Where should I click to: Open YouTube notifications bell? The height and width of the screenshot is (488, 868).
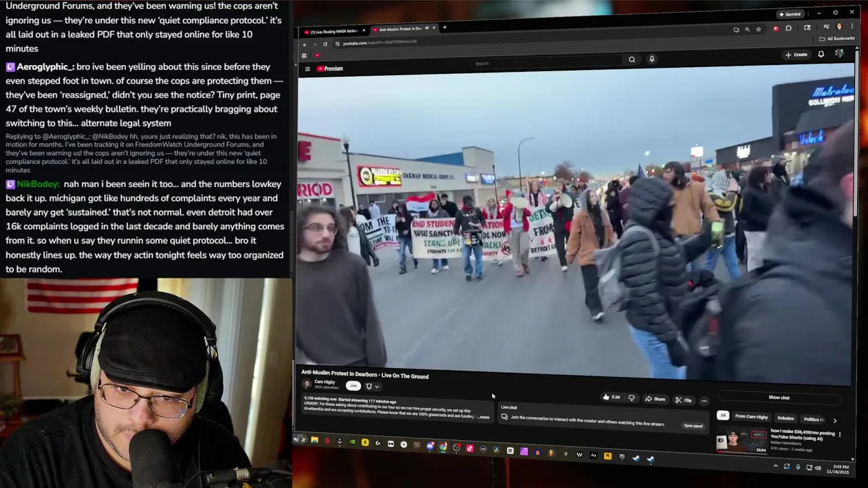click(x=821, y=54)
